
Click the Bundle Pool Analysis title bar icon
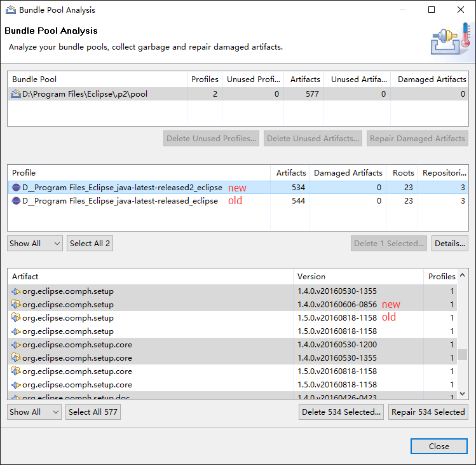point(10,10)
